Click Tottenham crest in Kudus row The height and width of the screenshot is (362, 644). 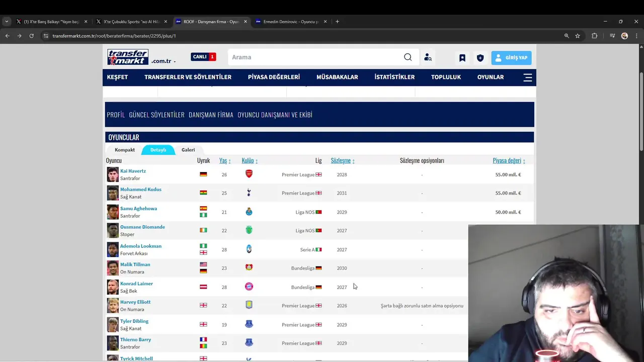point(249,193)
